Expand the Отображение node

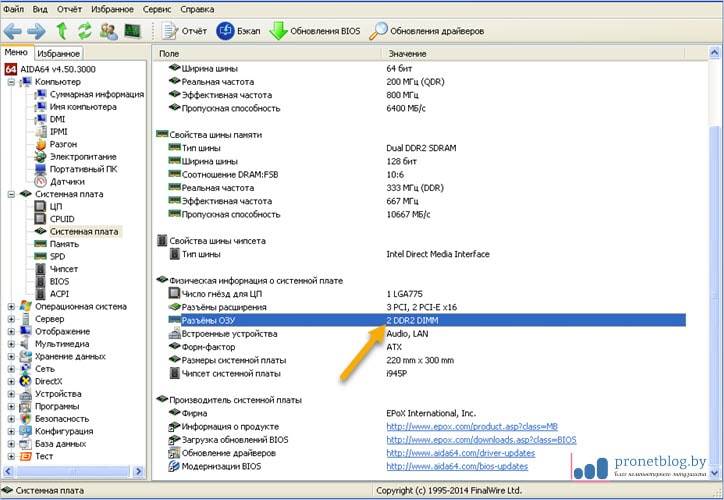[11, 331]
